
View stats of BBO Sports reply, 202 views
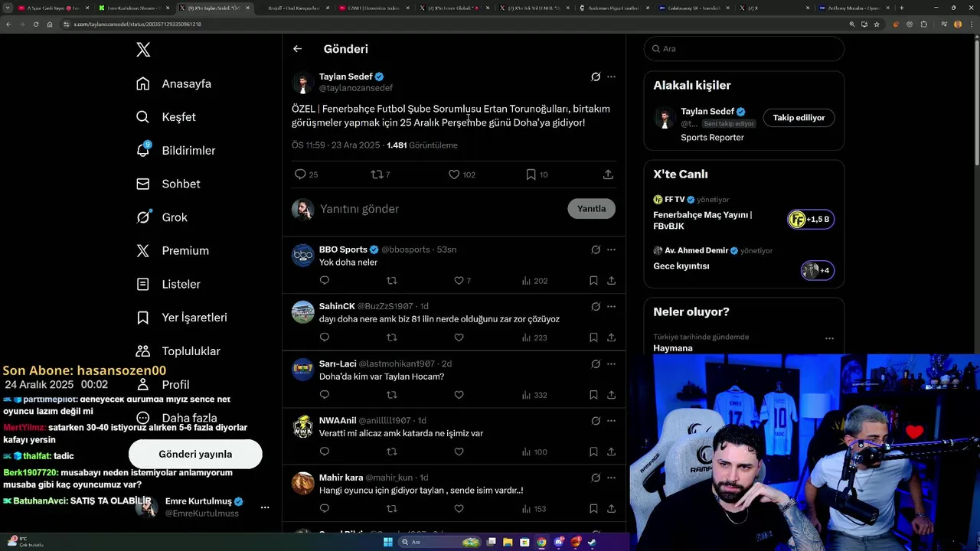tap(534, 281)
